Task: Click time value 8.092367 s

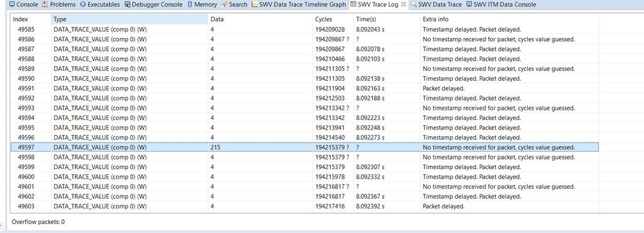Action: tap(371, 196)
